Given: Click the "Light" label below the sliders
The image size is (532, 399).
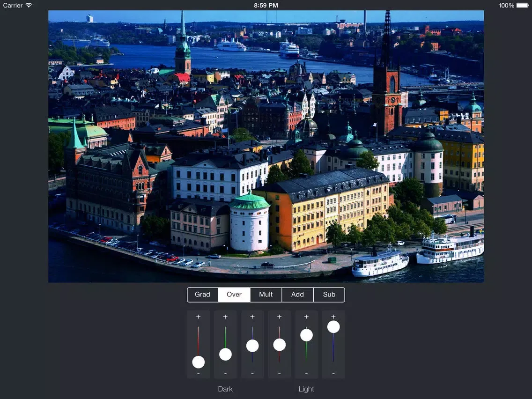Looking at the screenshot, I should tap(306, 389).
